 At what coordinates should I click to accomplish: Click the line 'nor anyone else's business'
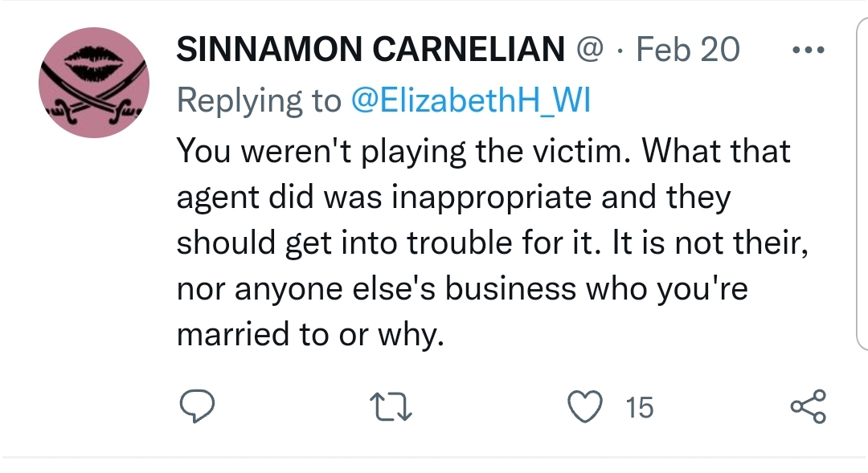point(376,289)
